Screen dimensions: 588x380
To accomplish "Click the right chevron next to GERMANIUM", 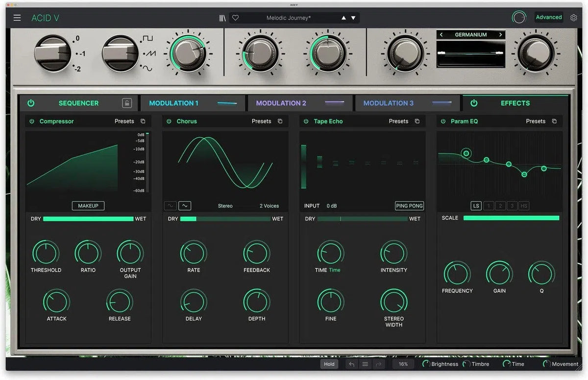I will [x=500, y=34].
